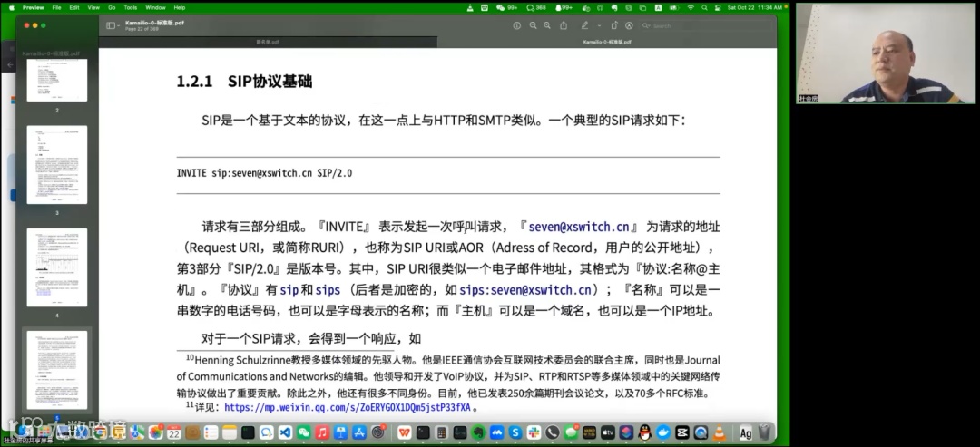Open Photos app from the Dock
Image resolution: width=980 pixels, height=447 pixels.
154,432
